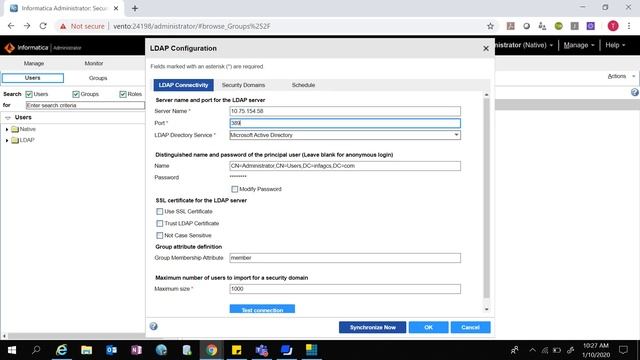Open the Chrome three-dot menu
Screen dimensions: 640x360
(629, 26)
